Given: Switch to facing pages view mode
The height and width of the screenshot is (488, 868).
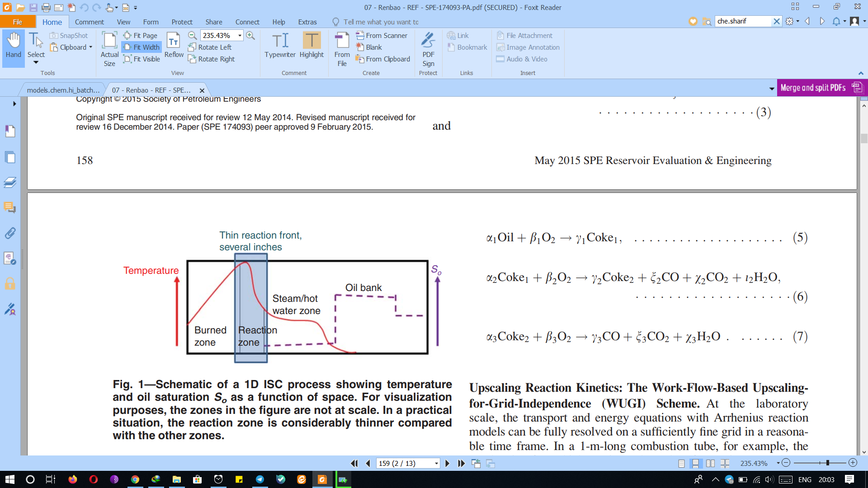Looking at the screenshot, I should coord(710,463).
